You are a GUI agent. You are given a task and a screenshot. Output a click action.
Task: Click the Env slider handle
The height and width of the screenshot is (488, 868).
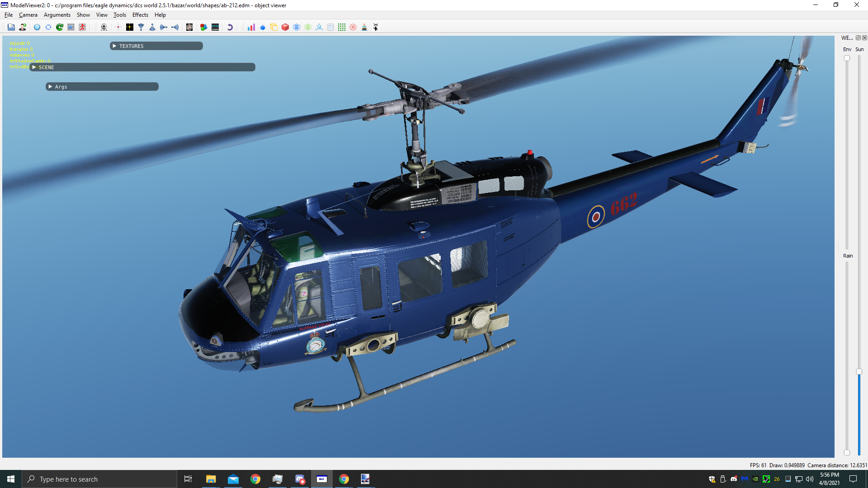847,58
